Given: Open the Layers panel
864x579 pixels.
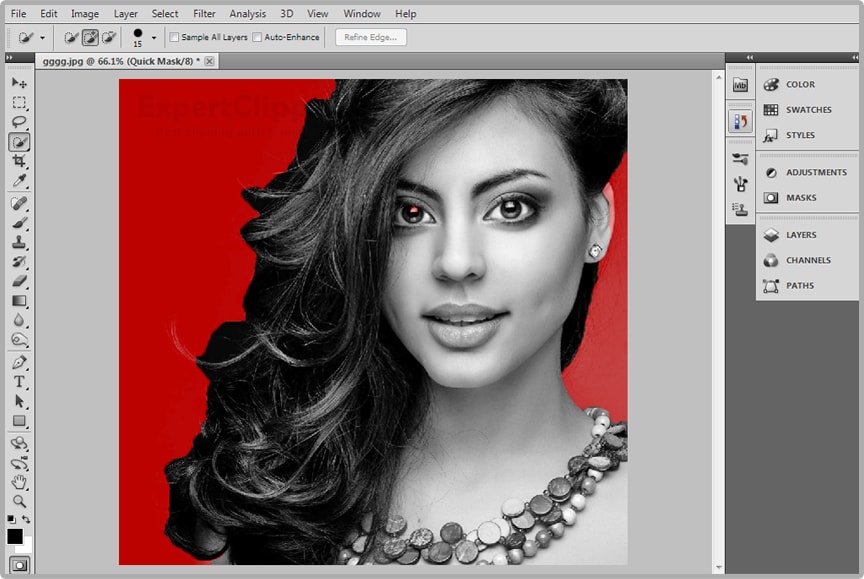Looking at the screenshot, I should 800,235.
